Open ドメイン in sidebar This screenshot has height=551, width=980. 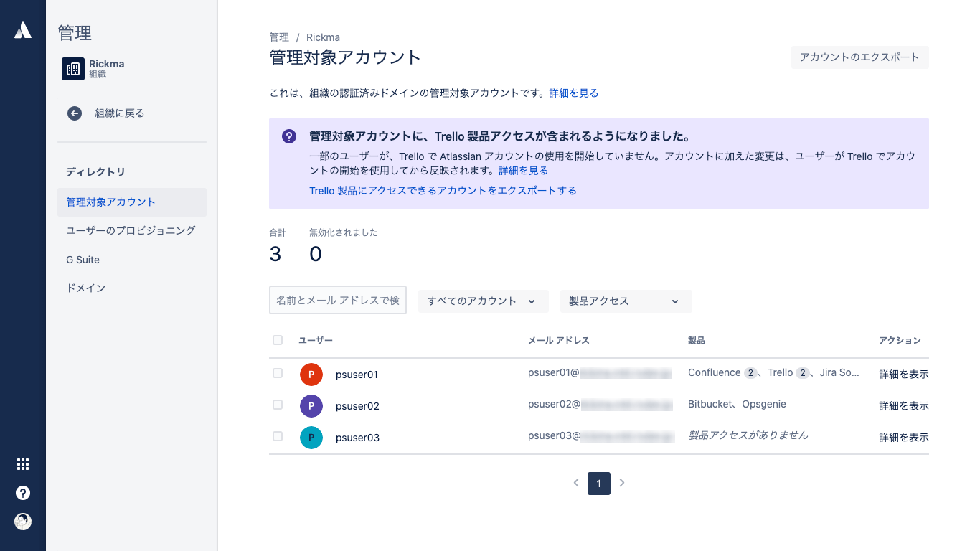(x=132, y=288)
